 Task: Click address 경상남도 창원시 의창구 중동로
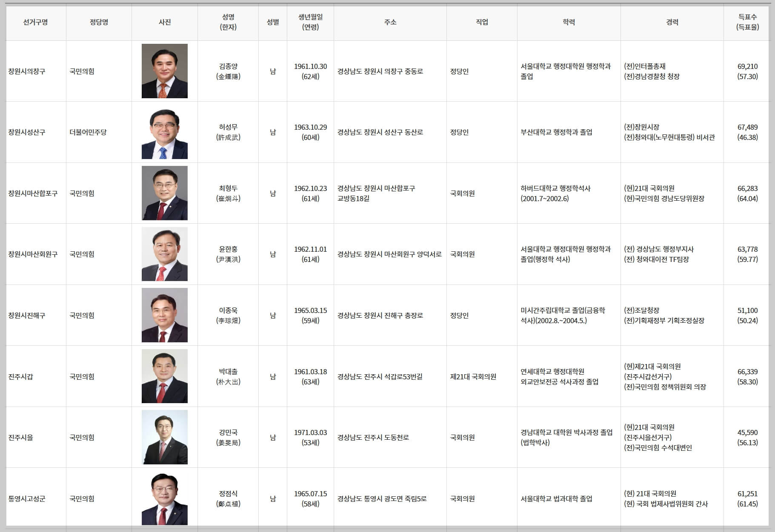point(380,71)
